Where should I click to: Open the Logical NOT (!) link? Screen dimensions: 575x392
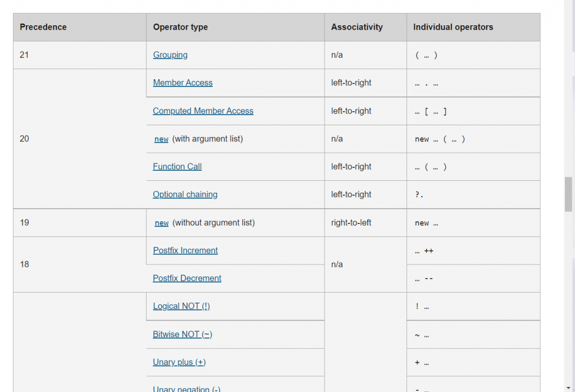[181, 306]
